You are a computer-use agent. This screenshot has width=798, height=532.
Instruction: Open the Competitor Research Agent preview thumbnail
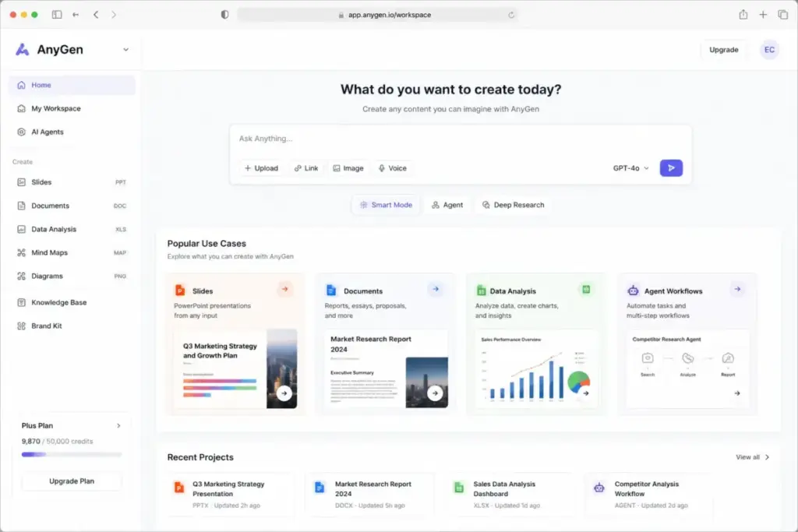coord(687,368)
